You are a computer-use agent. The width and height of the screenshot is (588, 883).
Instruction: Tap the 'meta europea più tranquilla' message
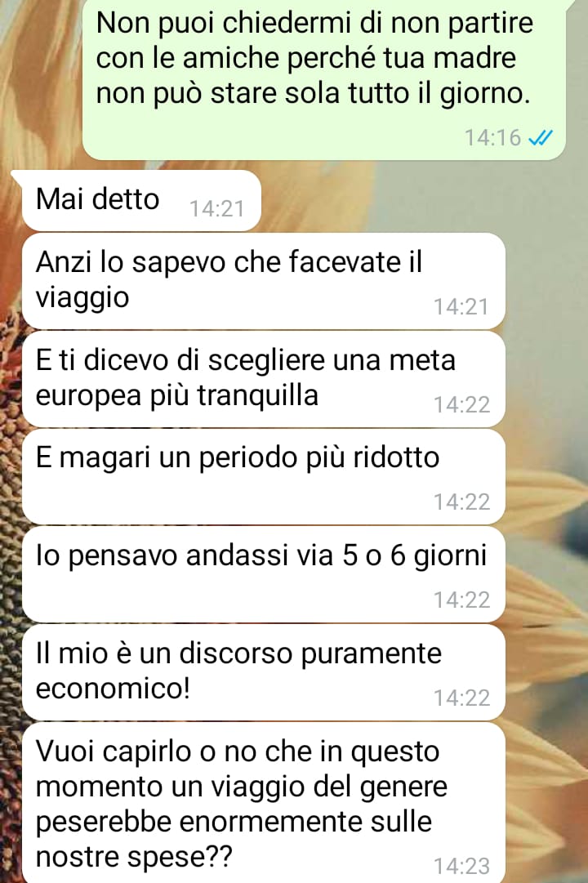(x=264, y=379)
